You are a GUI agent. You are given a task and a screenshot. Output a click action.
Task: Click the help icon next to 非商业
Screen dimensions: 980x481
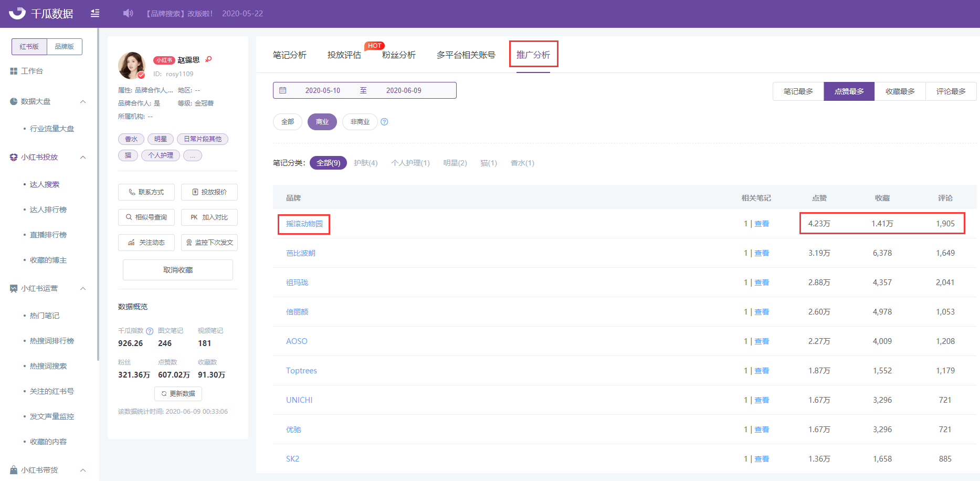tap(384, 122)
